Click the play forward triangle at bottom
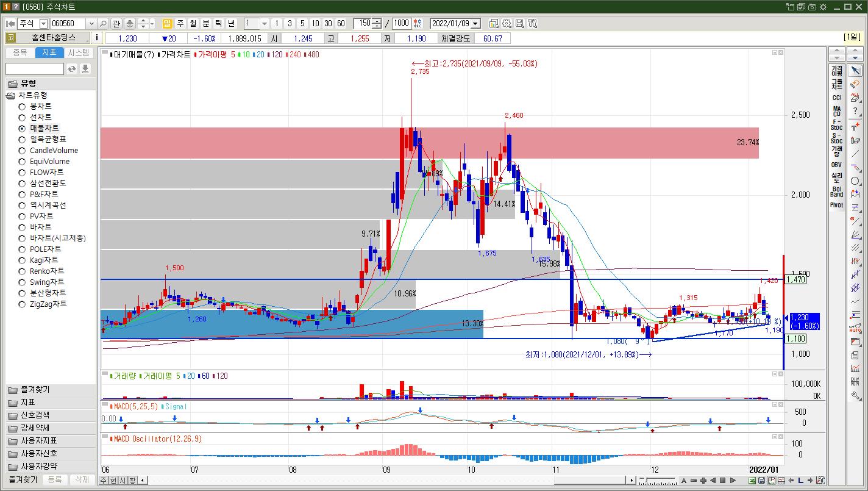 pyautogui.click(x=733, y=481)
